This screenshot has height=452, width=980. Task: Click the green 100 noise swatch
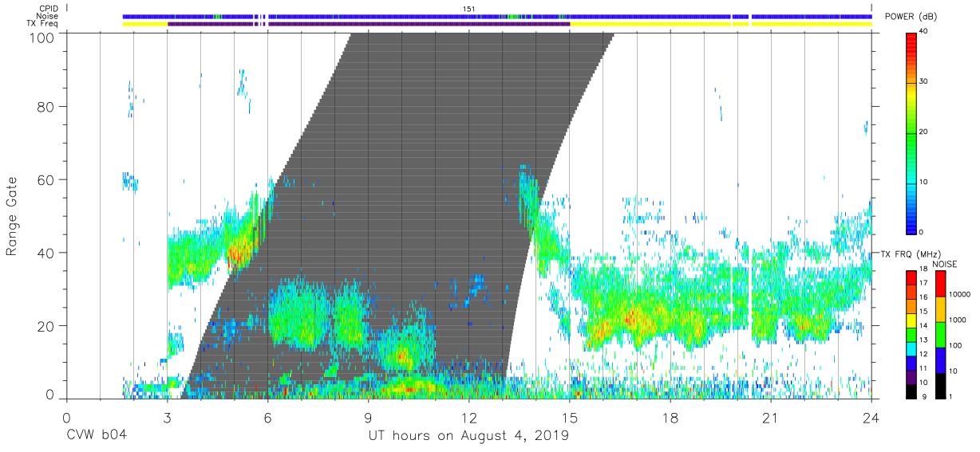939,334
